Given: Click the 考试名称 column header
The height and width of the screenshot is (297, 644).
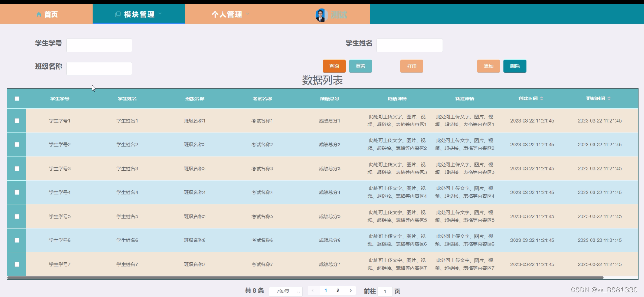Looking at the screenshot, I should (262, 99).
